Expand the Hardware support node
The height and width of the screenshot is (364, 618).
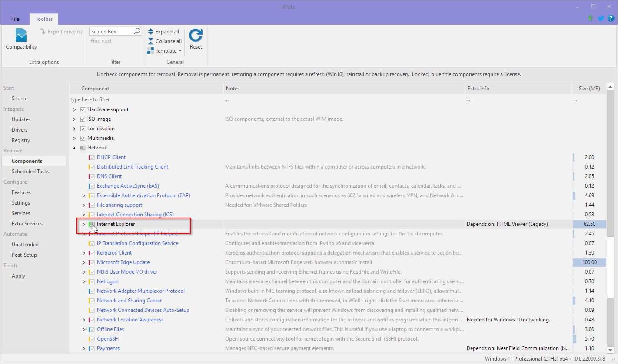coord(74,109)
